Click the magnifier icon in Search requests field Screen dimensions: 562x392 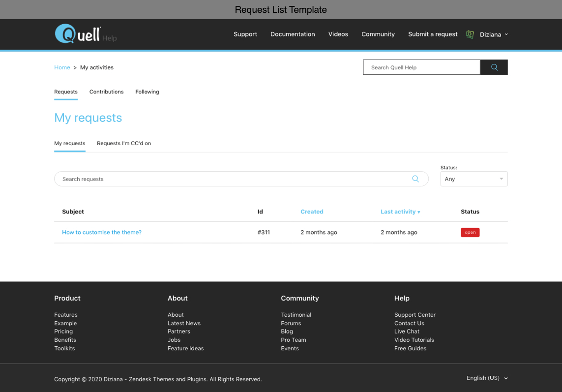click(x=415, y=179)
